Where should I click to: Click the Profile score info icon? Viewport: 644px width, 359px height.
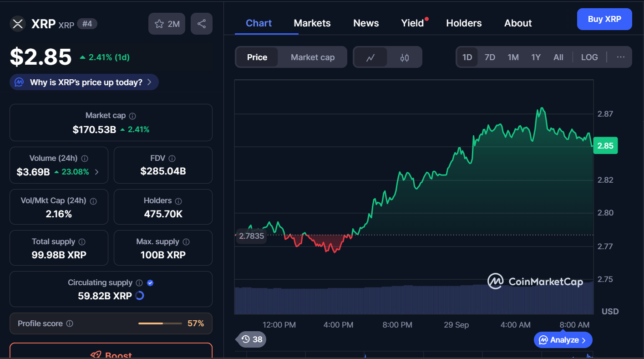click(x=70, y=323)
